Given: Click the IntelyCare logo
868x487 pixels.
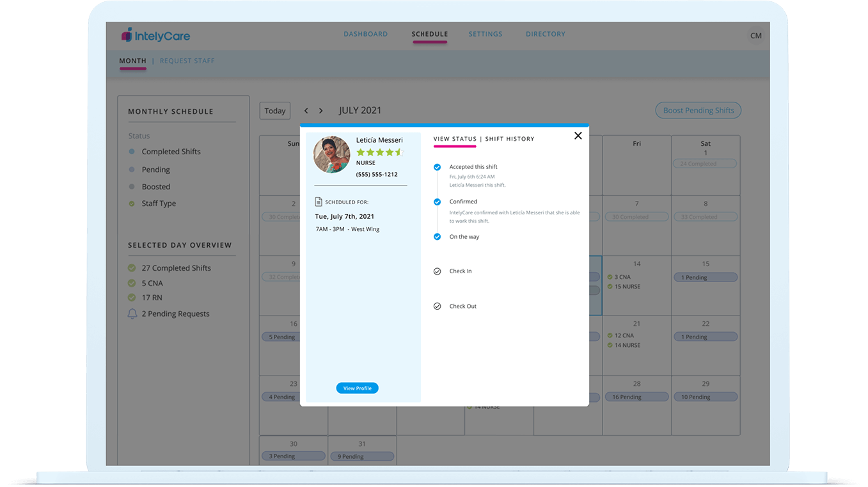Looking at the screenshot, I should (155, 35).
